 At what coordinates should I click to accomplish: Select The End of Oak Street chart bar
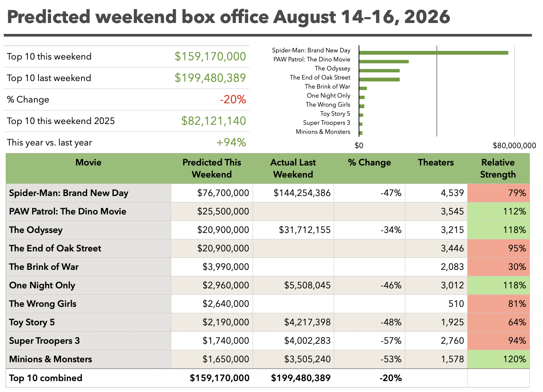pyautogui.click(x=379, y=80)
